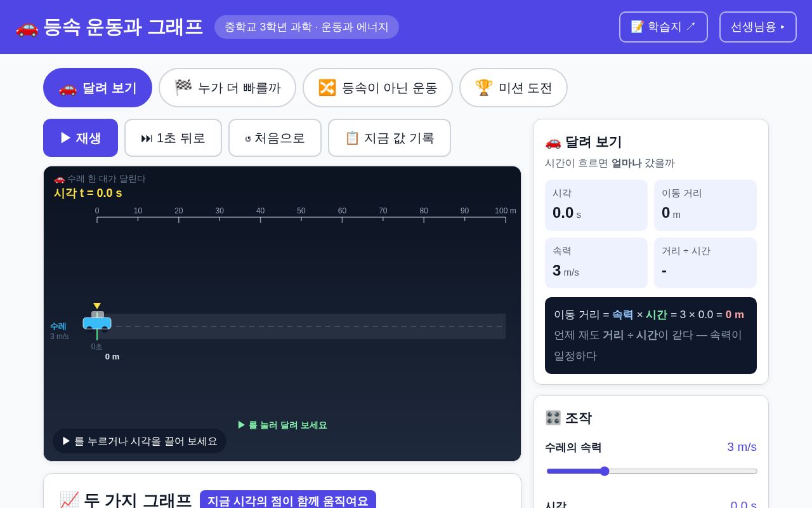This screenshot has height=508, width=812.
Task: Open the 등속이 아닌 운동 tab
Action: [377, 88]
